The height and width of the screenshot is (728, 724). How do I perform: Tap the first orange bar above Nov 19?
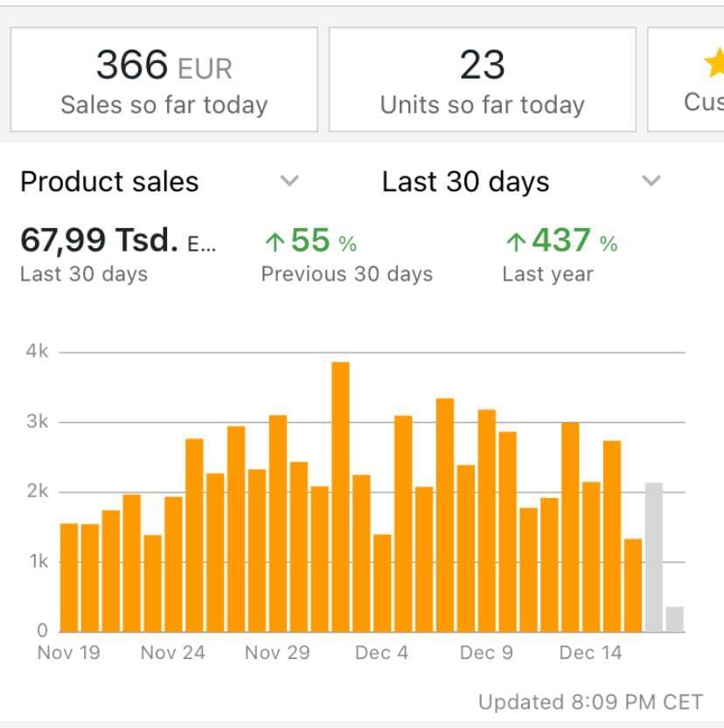[69, 577]
